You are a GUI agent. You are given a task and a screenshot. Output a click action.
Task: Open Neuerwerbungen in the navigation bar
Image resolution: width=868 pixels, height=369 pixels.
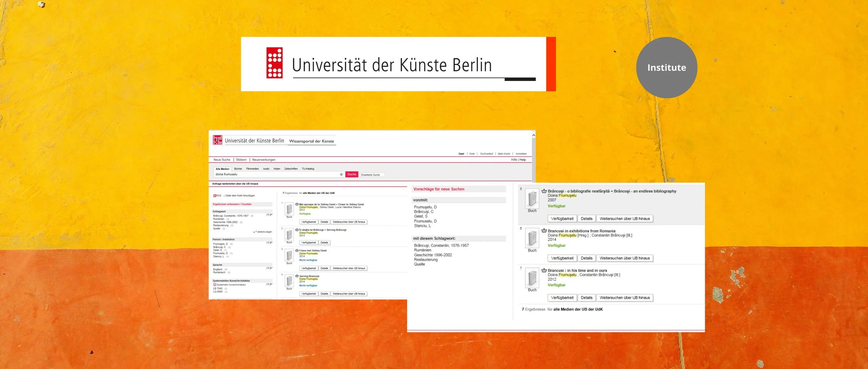pyautogui.click(x=264, y=160)
